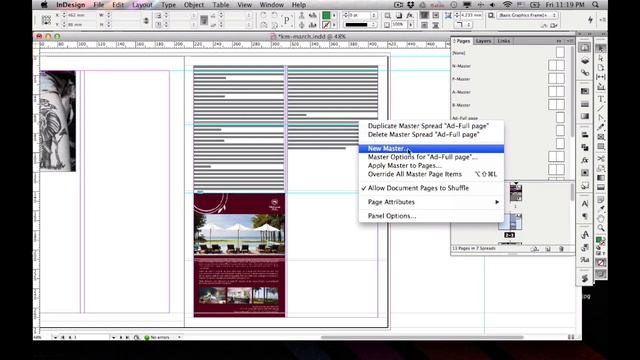Open the Object menu in menu bar
Screen dimensions: 640x360
194,5
